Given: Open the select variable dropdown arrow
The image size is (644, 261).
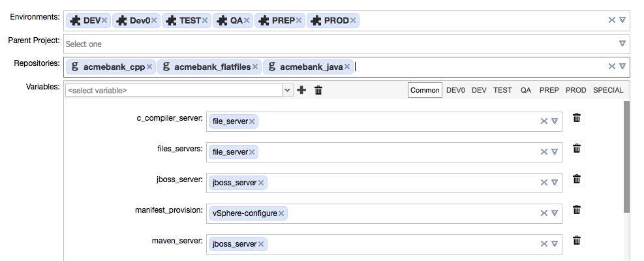Looking at the screenshot, I should [288, 90].
